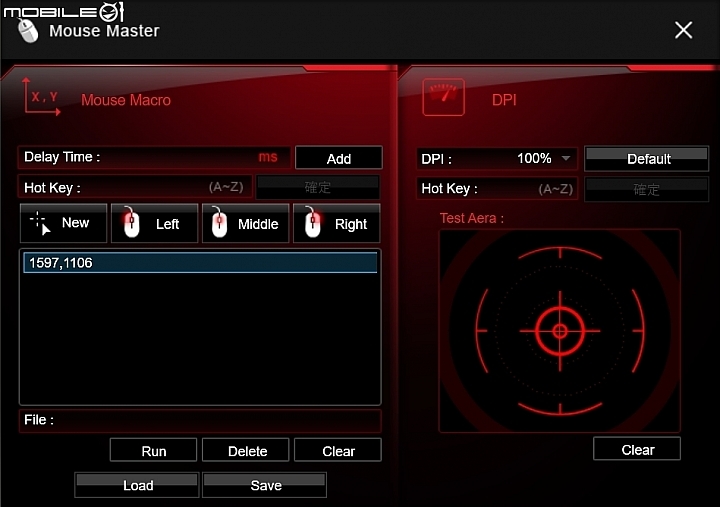Select the 1597,1106 macro entry
The height and width of the screenshot is (507, 720).
coord(200,263)
